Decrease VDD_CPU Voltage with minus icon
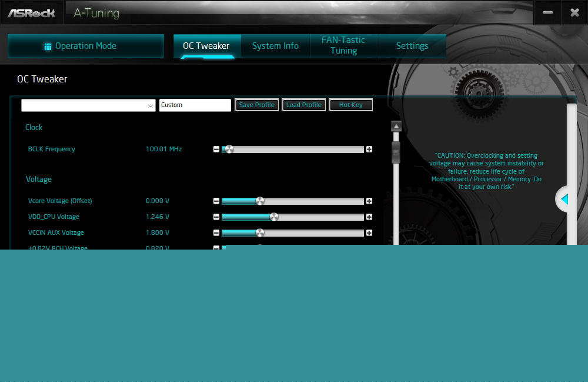 click(x=216, y=217)
